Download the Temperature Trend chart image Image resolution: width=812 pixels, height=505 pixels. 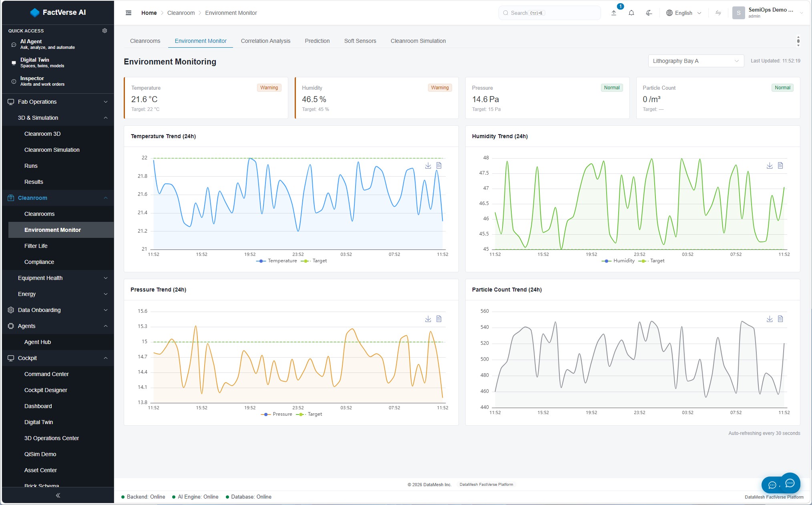tap(428, 165)
